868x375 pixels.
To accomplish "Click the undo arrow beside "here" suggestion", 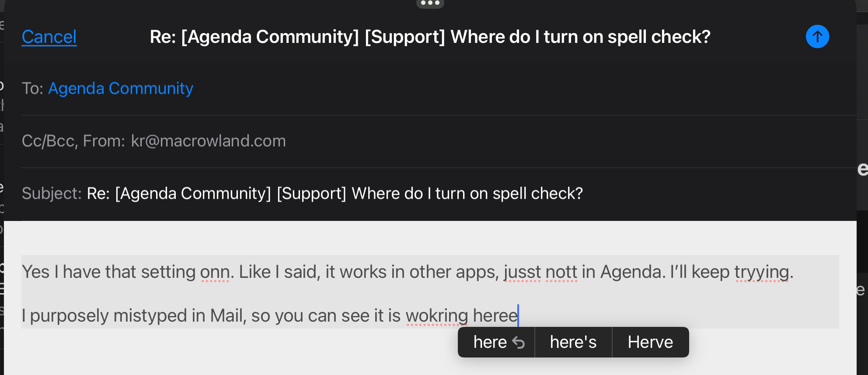I will click(x=518, y=343).
